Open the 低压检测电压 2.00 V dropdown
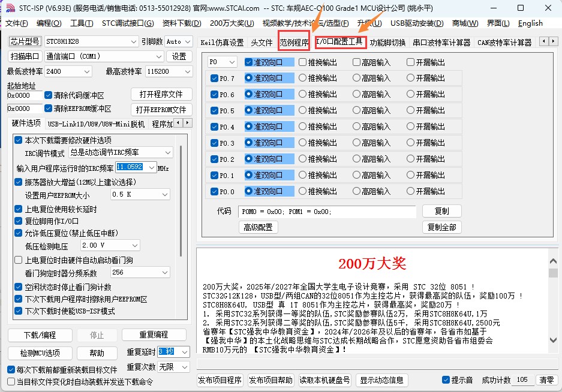562x392 pixels. coord(135,245)
